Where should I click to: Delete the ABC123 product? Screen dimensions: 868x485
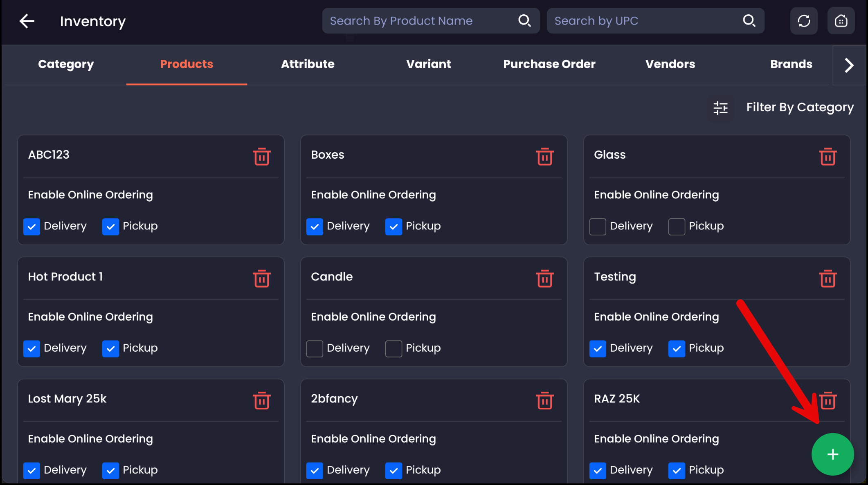click(x=261, y=157)
